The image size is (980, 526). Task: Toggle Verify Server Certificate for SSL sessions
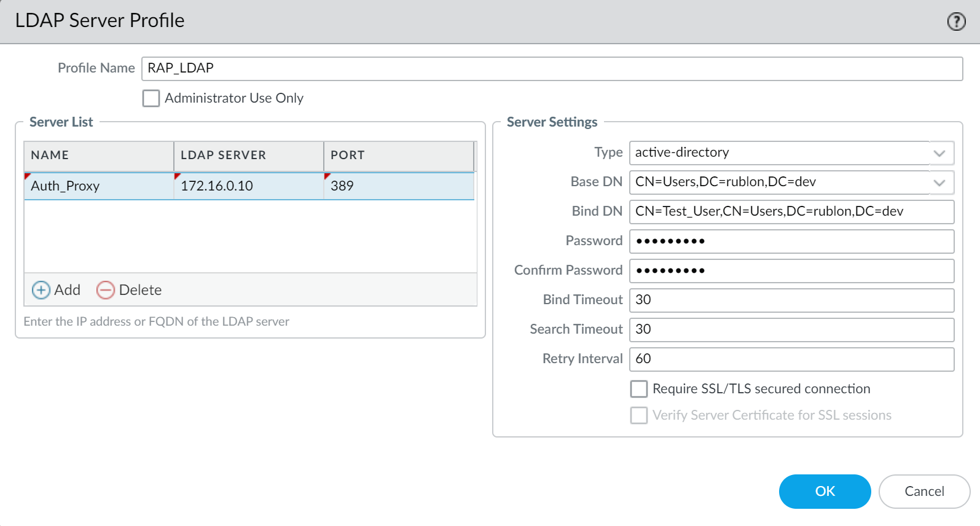coord(639,415)
